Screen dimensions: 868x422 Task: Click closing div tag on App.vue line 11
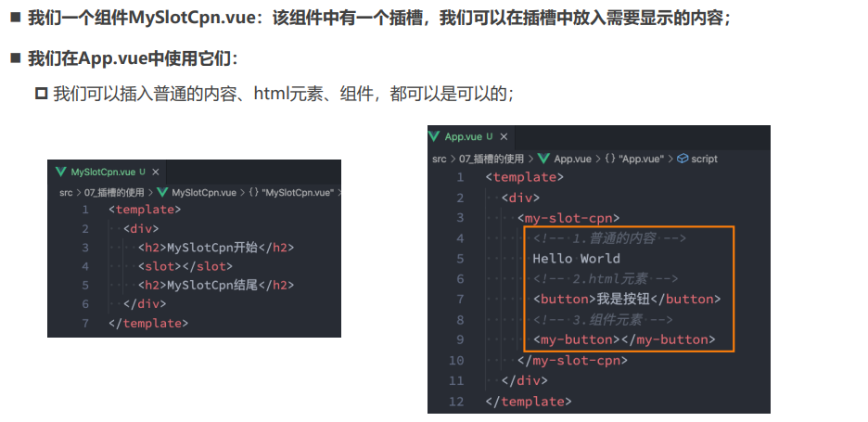tap(524, 381)
